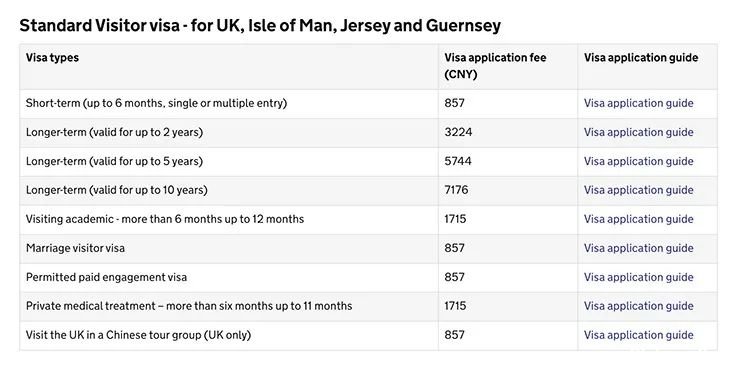The image size is (740, 370).
Task: Open the guide link for Private medical treatment
Action: click(639, 306)
